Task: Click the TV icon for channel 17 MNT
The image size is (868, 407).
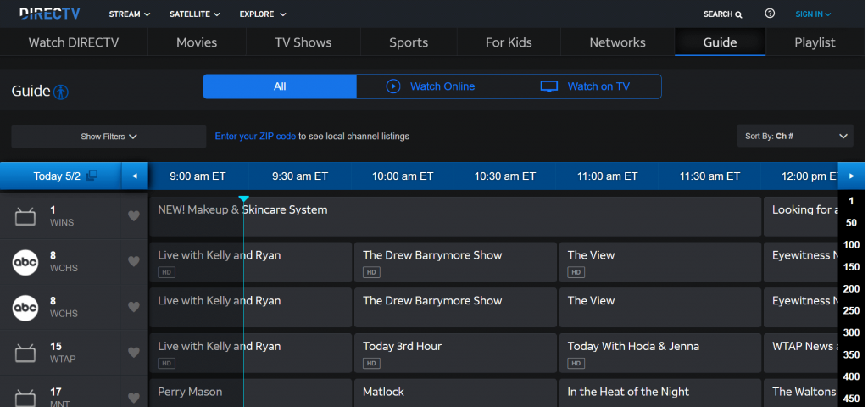Action: click(x=25, y=399)
